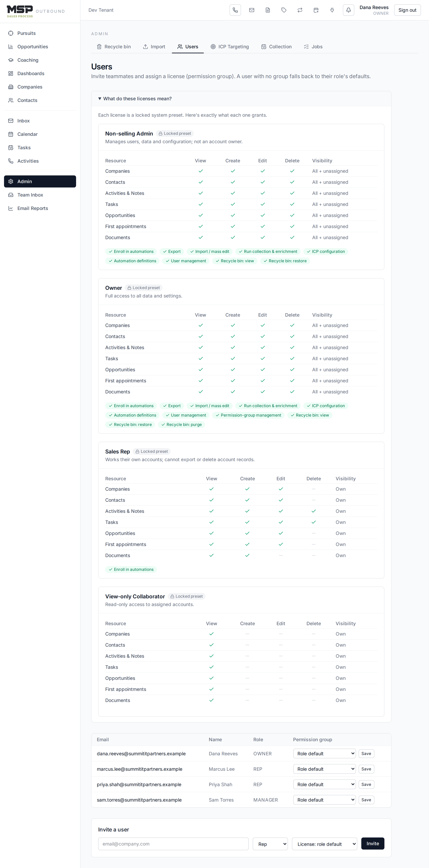
Task: Switch to the ICP Targeting tab
Action: (230, 46)
